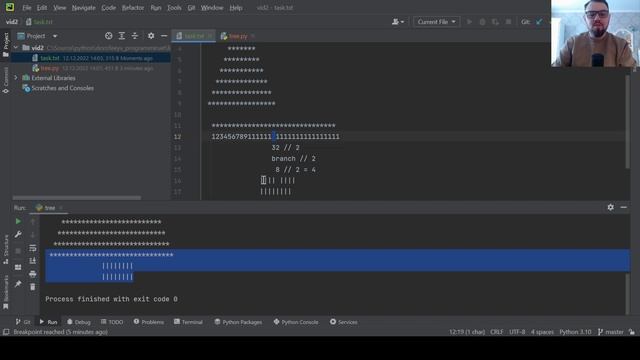
Task: Open the Run menu
Action: 156,8
